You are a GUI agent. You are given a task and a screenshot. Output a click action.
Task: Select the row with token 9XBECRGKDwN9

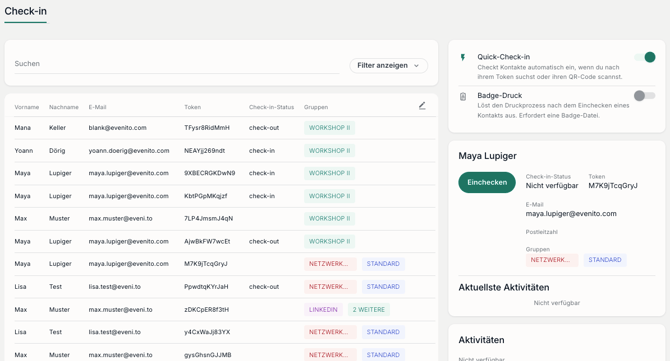point(225,173)
